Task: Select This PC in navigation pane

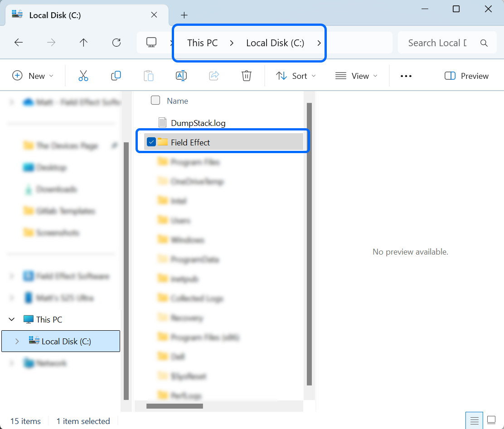Action: [x=49, y=319]
